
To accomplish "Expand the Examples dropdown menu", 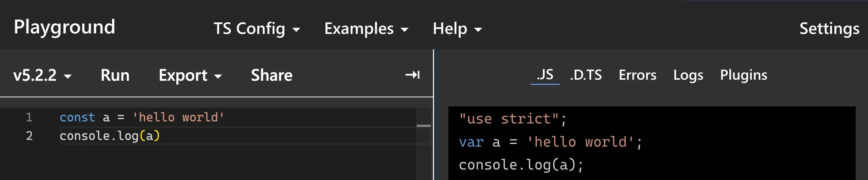I will pos(366,29).
